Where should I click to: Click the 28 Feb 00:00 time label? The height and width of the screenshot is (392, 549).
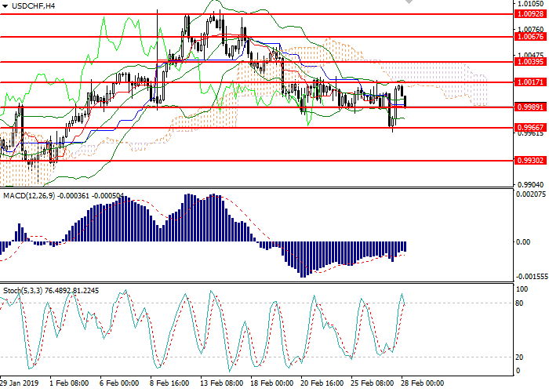click(x=424, y=384)
